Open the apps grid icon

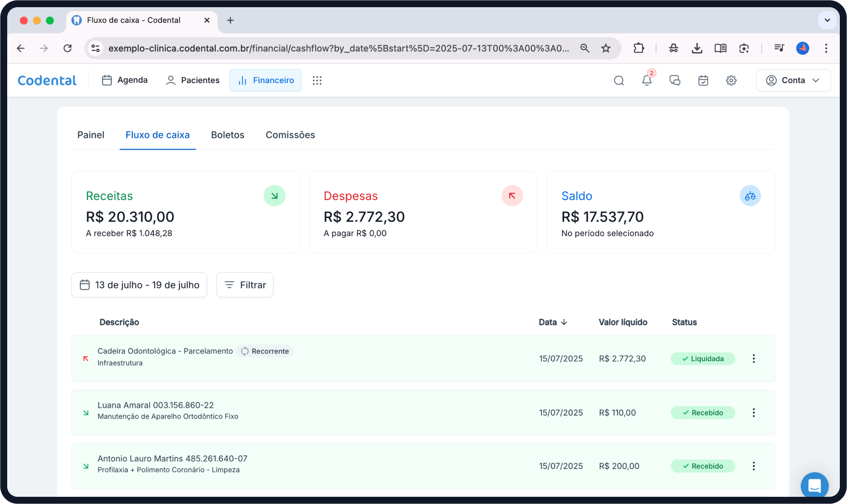tap(317, 80)
